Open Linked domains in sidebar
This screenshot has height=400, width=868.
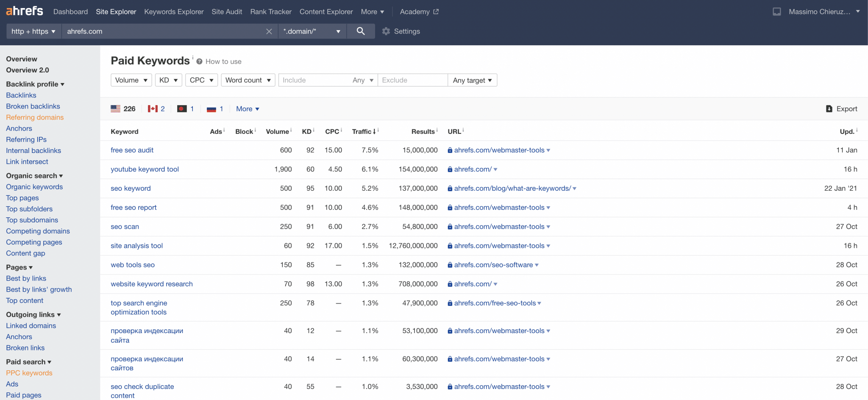coord(31,325)
